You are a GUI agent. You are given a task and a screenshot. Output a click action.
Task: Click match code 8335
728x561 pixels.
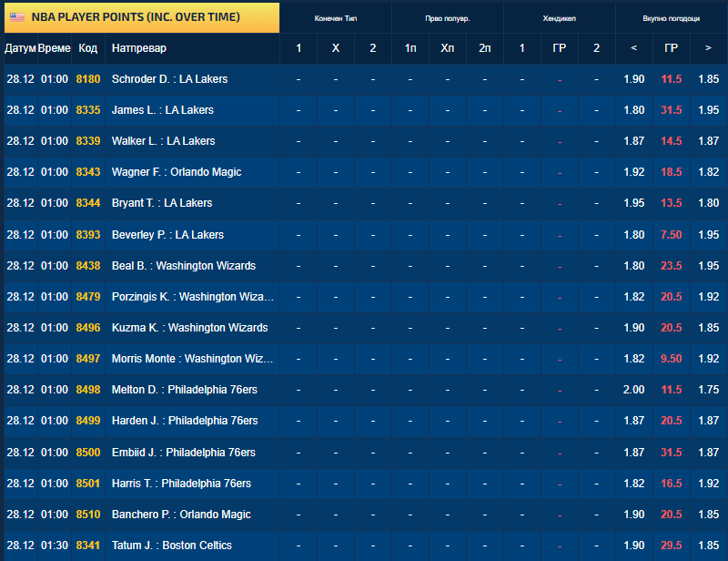88,110
